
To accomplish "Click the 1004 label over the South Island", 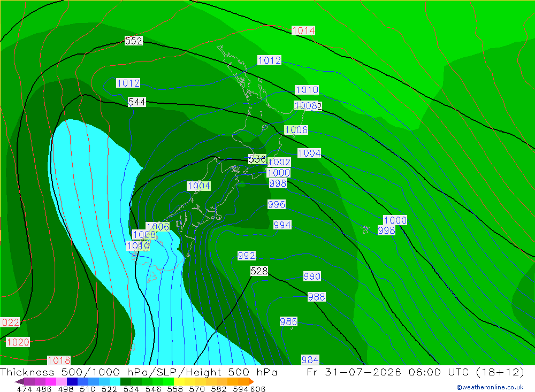I will pyautogui.click(x=199, y=186).
